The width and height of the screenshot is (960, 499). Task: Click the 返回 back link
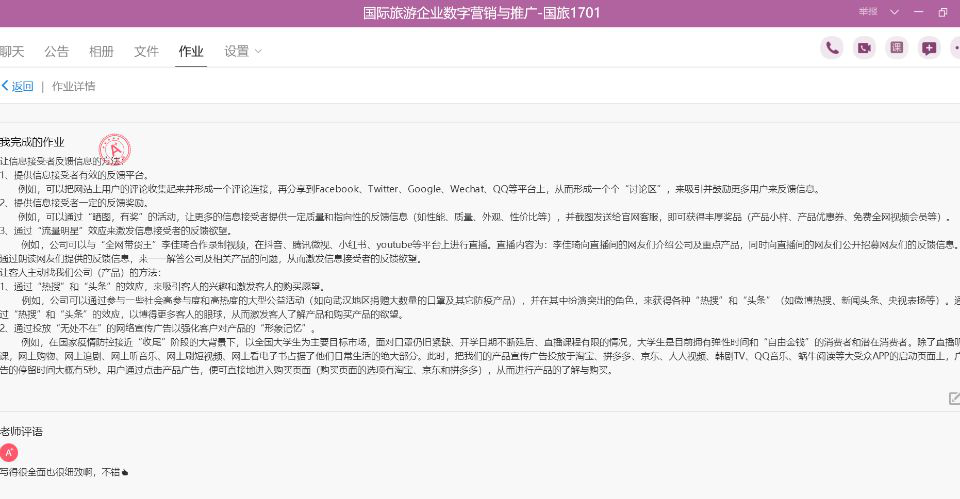(18, 86)
